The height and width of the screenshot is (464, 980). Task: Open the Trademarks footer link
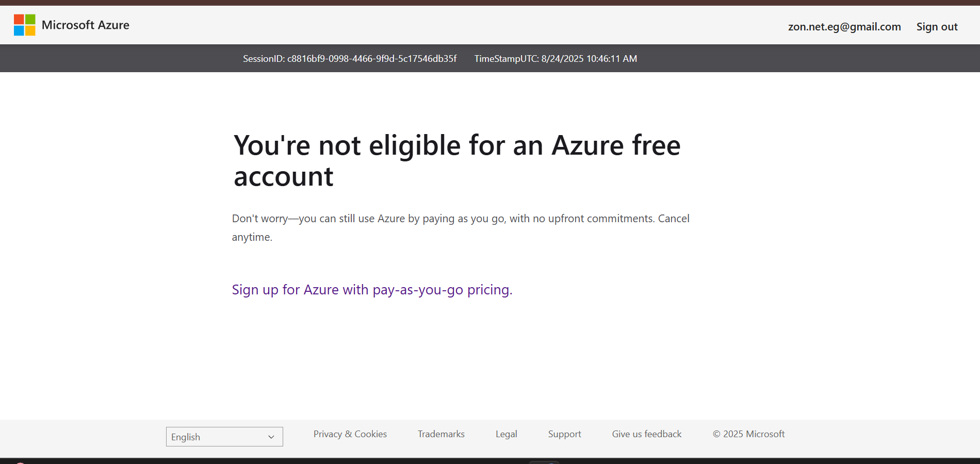(441, 434)
